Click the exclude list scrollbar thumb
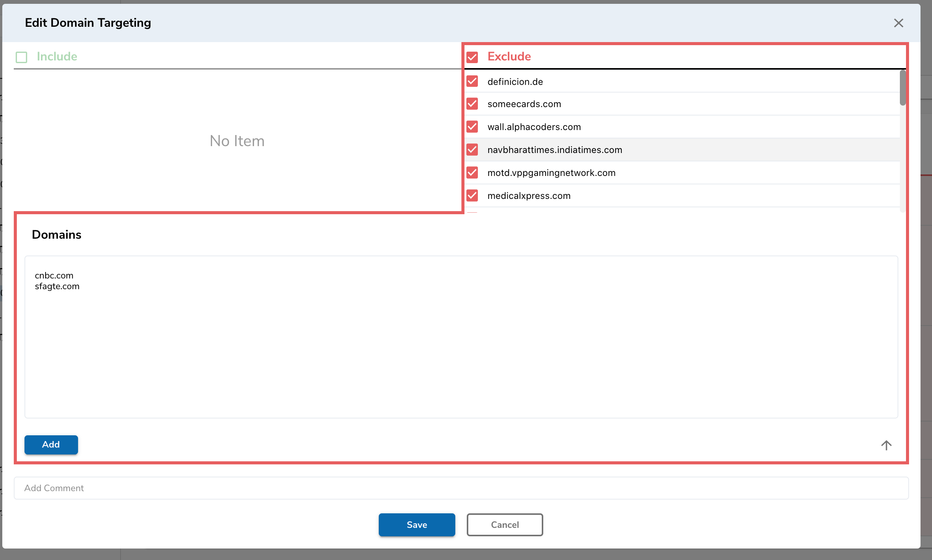 point(903,88)
